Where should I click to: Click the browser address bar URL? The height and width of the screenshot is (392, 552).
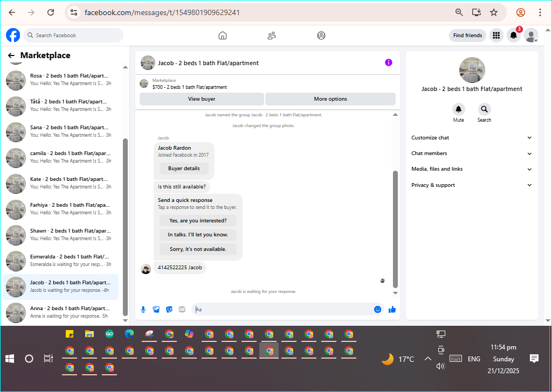pos(162,13)
